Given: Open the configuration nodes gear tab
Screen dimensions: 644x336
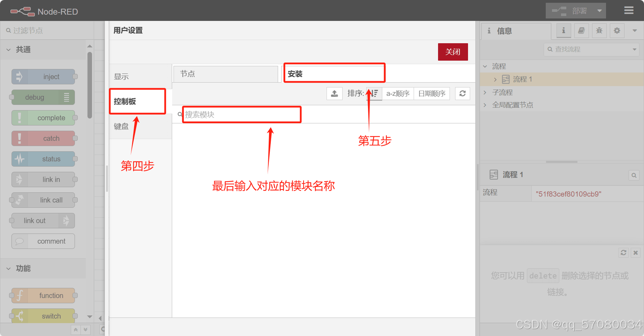Looking at the screenshot, I should 617,31.
